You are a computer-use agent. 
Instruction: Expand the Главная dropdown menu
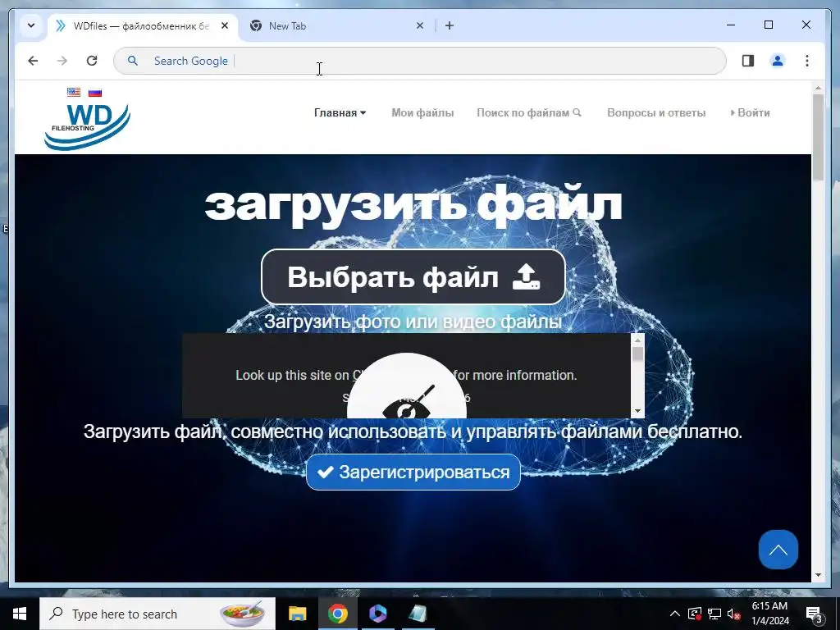[340, 112]
